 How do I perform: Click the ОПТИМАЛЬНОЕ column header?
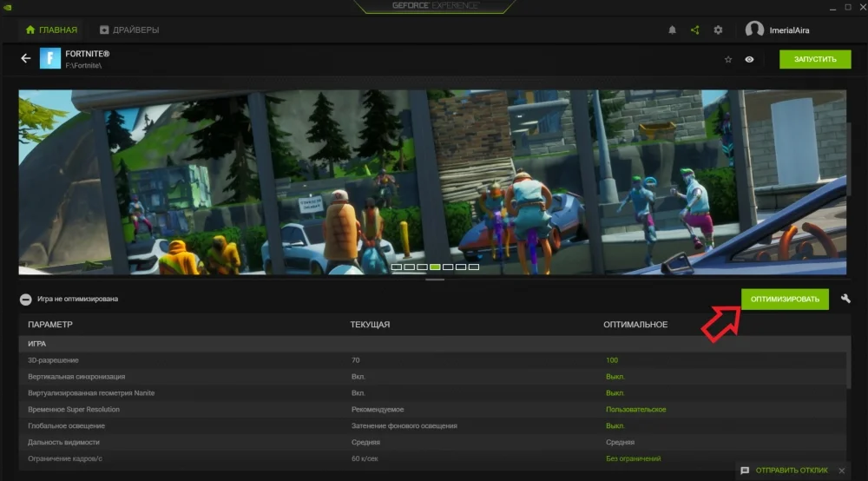pos(635,325)
